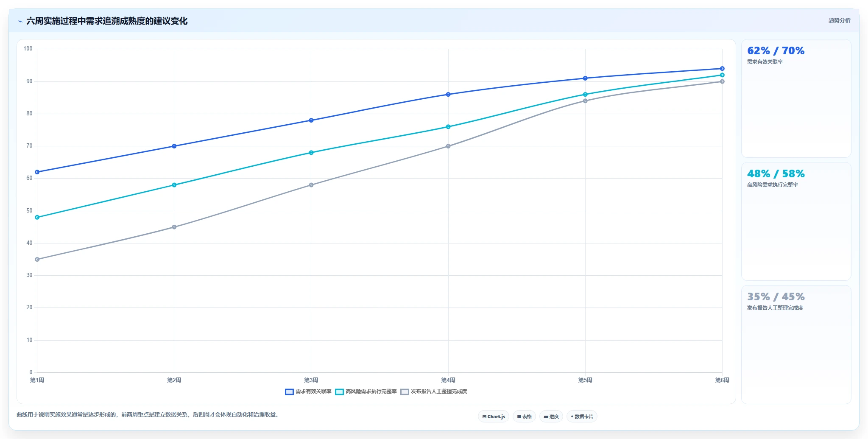The width and height of the screenshot is (868, 439).
Task: Click the cyan data point at 第4周
Action: point(448,127)
